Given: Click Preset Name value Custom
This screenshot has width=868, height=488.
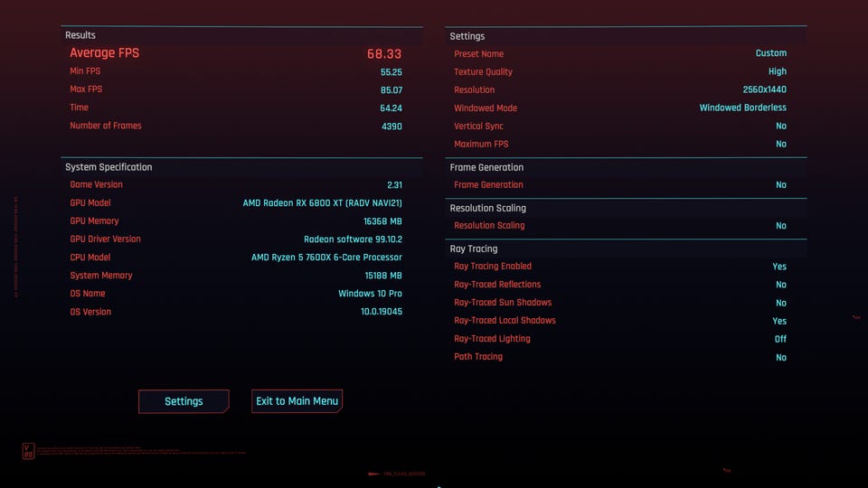Looking at the screenshot, I should pos(770,53).
